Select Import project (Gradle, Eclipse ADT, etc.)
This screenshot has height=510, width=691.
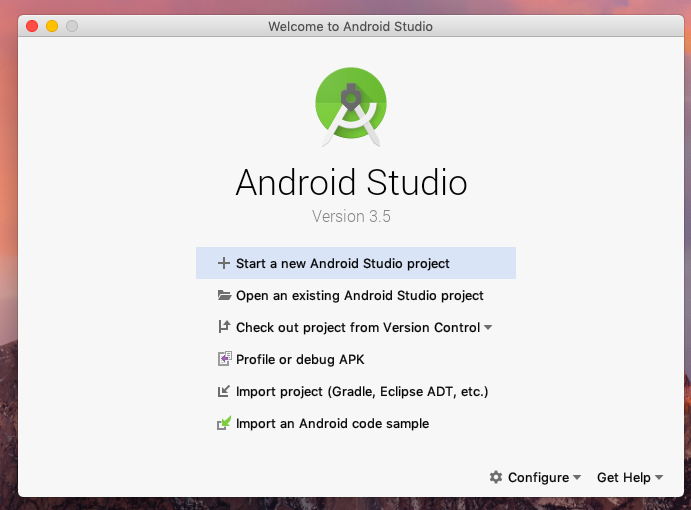tap(356, 391)
